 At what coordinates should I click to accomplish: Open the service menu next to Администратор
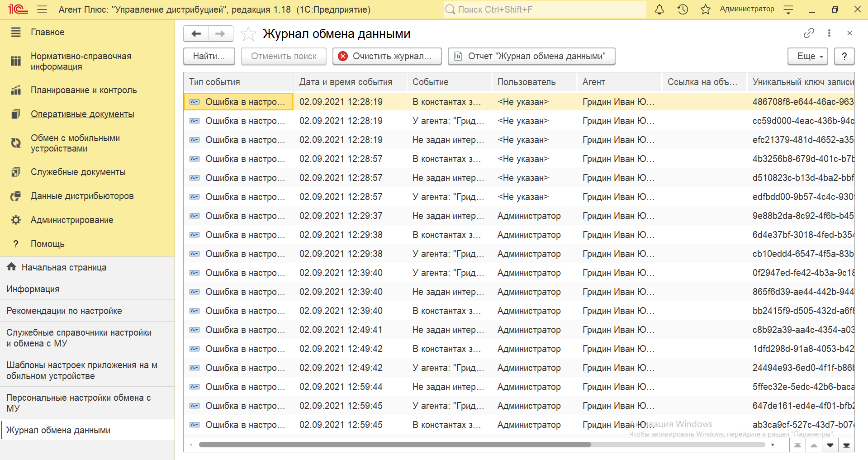pos(788,9)
